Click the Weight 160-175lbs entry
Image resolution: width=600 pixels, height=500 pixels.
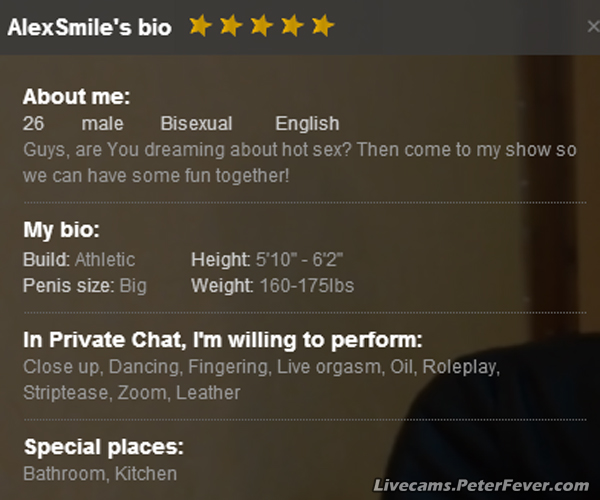coord(272,286)
